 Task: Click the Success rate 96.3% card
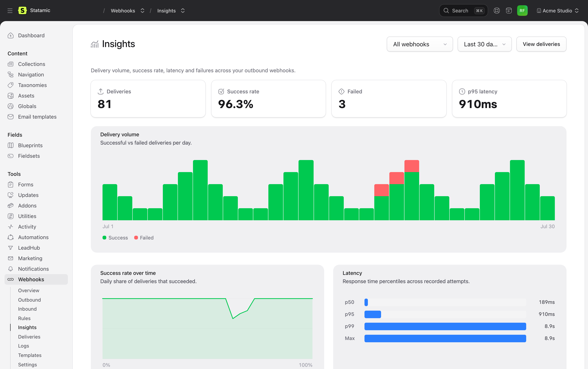coord(268,98)
